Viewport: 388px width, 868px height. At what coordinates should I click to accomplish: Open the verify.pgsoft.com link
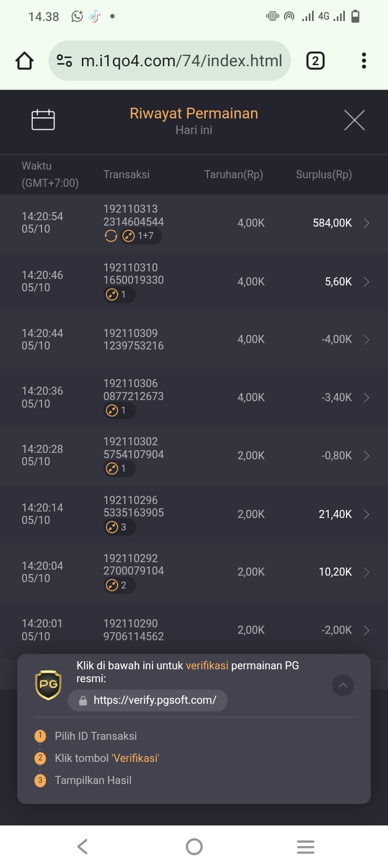point(148,700)
